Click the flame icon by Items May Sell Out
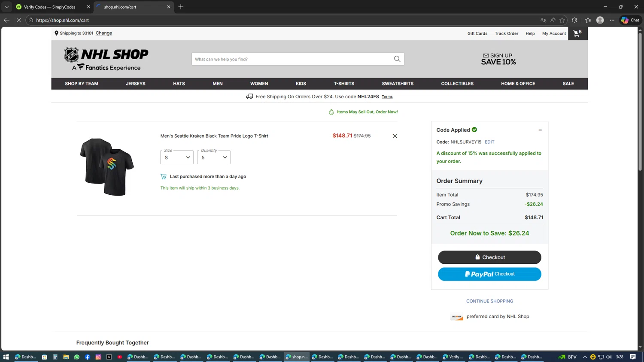 331,112
